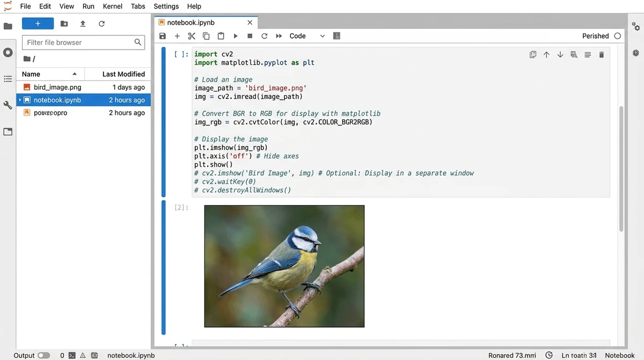Click the blue new launcher button
644x360 pixels.
[x=38, y=24]
